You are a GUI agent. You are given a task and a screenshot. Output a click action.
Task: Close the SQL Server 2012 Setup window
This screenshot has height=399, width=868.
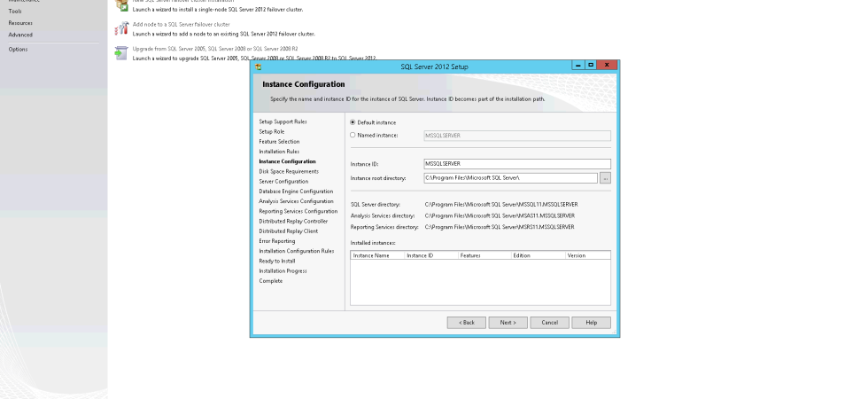pyautogui.click(x=607, y=66)
